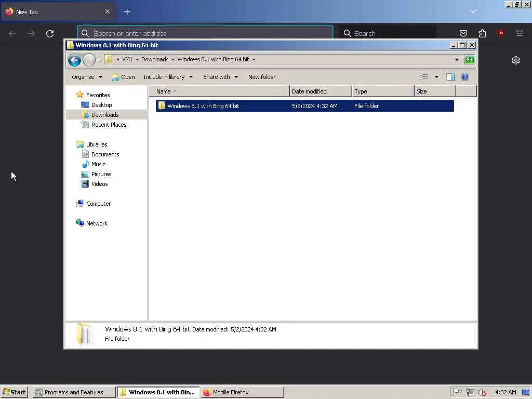
Task: Click VM1 in the breadcrumb path
Action: 127,59
